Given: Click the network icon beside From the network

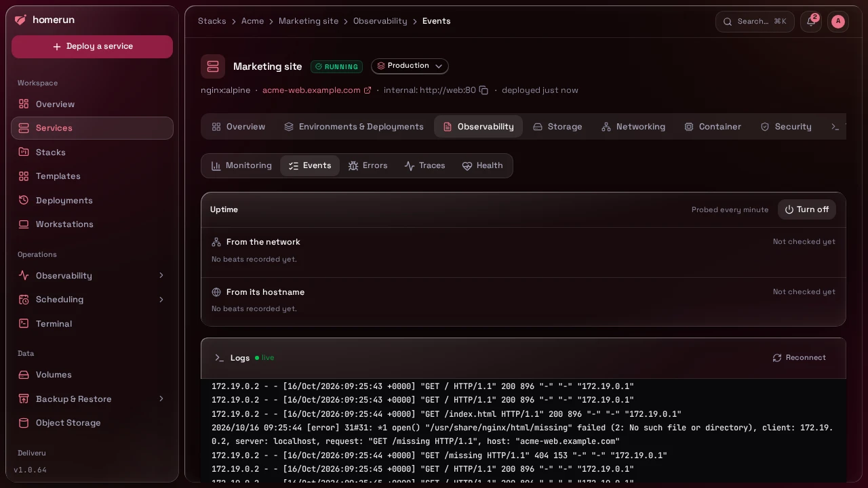Looking at the screenshot, I should tap(216, 242).
